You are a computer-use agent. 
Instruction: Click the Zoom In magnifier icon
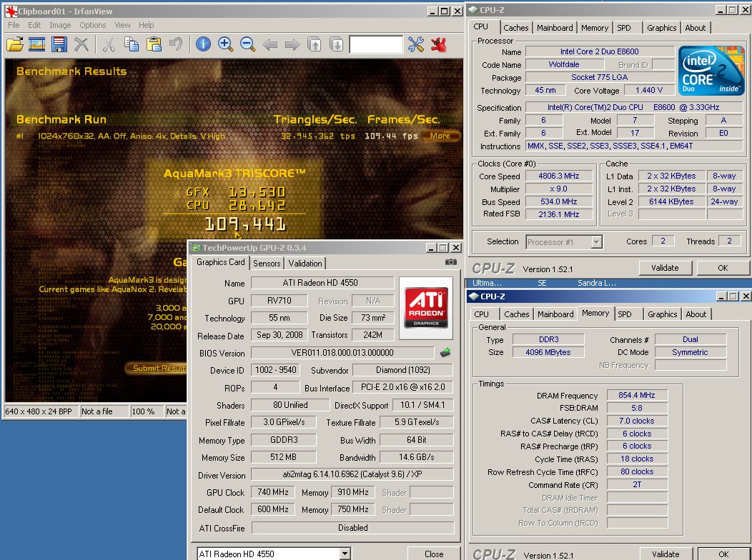point(225,44)
